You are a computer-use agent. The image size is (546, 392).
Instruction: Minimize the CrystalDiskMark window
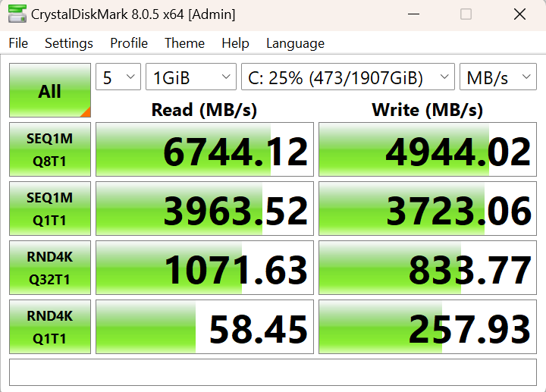tap(413, 14)
